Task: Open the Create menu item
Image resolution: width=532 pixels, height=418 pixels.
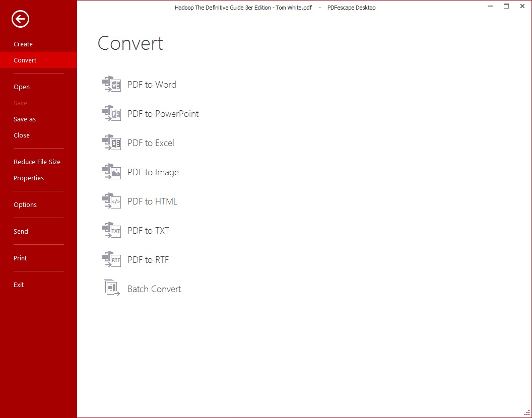Action: [38, 44]
